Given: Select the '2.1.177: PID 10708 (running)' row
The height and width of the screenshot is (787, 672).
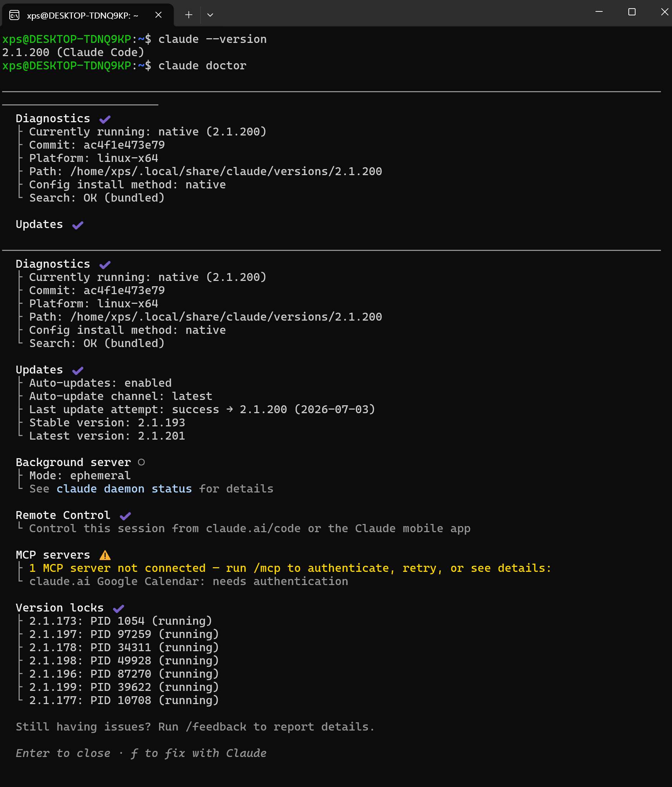Looking at the screenshot, I should (x=124, y=701).
